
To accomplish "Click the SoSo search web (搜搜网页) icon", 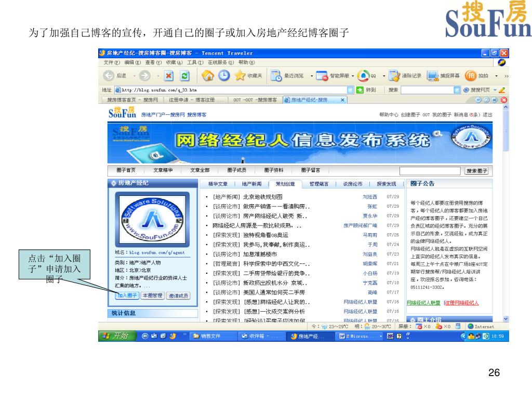I will 466,90.
